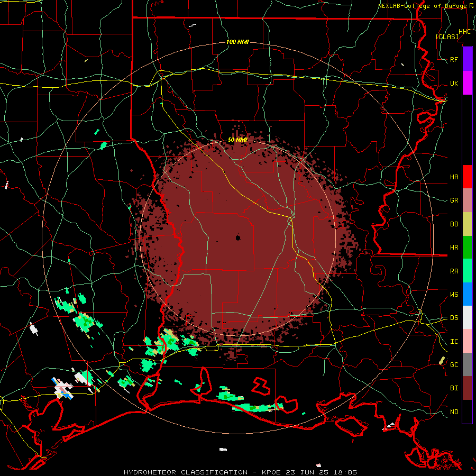Click the 'HA' legend label

(454, 177)
